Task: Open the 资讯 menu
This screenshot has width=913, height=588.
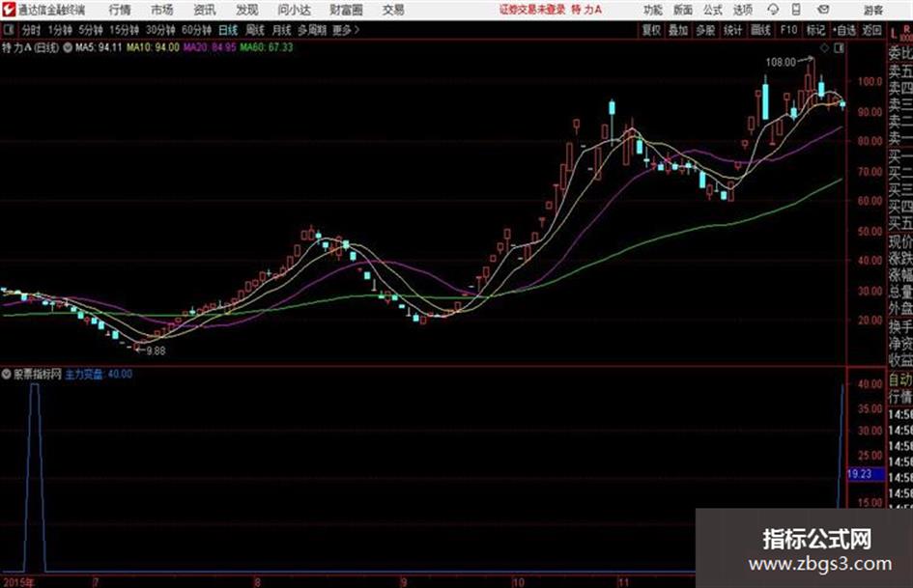Action: (x=205, y=10)
